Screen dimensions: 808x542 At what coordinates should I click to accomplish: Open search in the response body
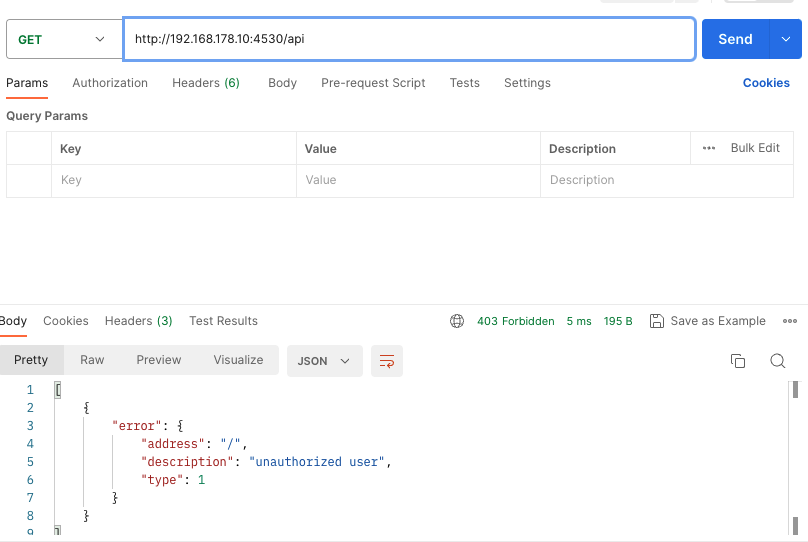click(x=777, y=361)
